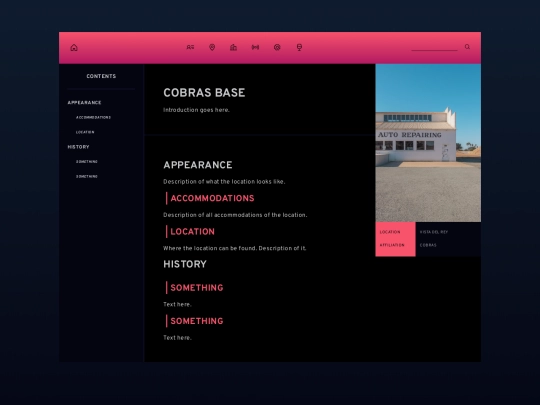540x405 pixels.
Task: Click the Contents sidebar header
Action: pyautogui.click(x=101, y=76)
